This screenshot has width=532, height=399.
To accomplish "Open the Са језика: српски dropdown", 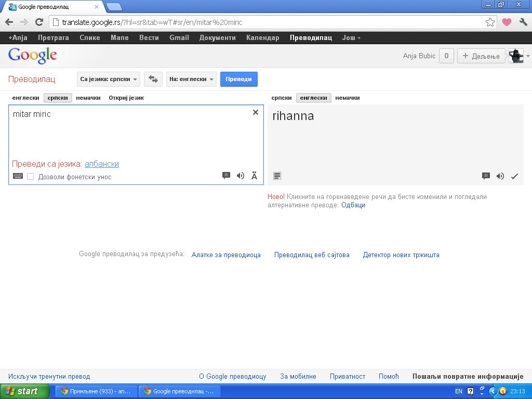I will click(109, 79).
